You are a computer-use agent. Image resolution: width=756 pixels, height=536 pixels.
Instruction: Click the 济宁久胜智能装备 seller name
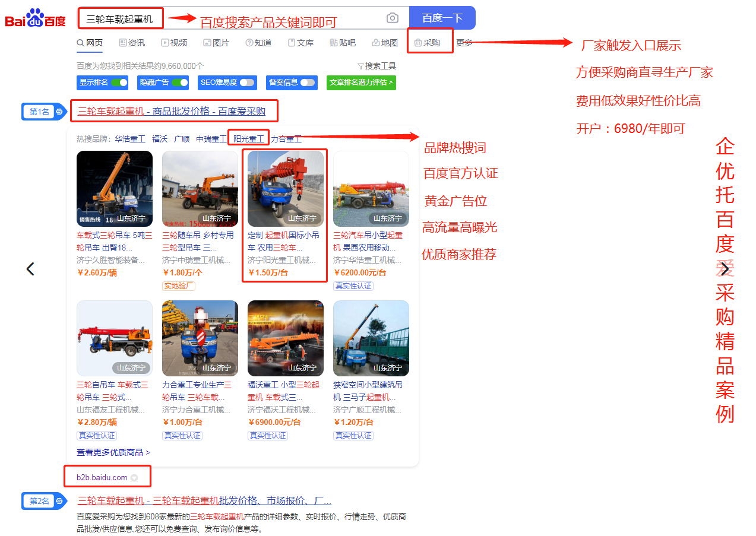[111, 260]
